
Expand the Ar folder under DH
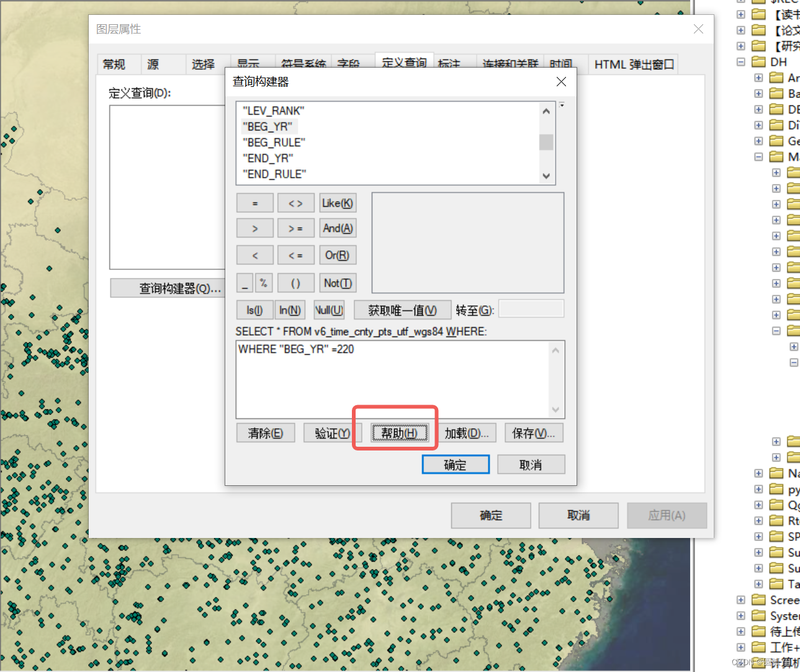pos(758,78)
